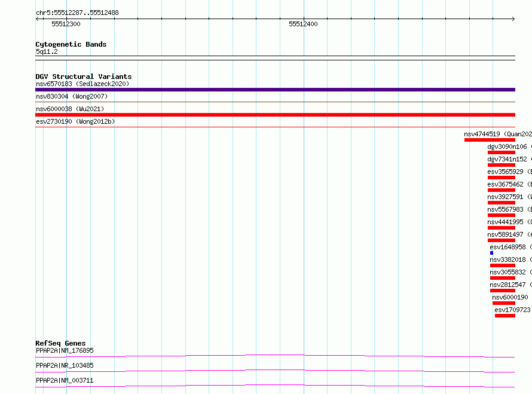Open the nsv2812547 variant label
This screenshot has height=394, width=532.
[508, 285]
